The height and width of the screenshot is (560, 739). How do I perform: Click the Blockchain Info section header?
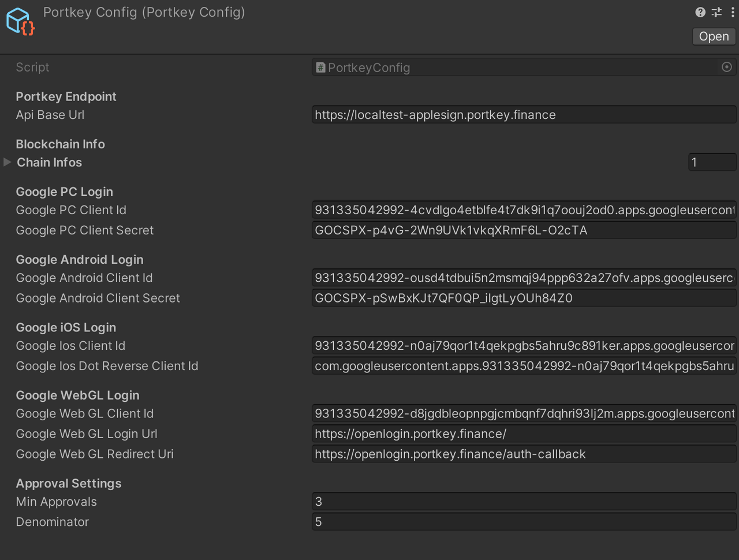click(x=61, y=144)
